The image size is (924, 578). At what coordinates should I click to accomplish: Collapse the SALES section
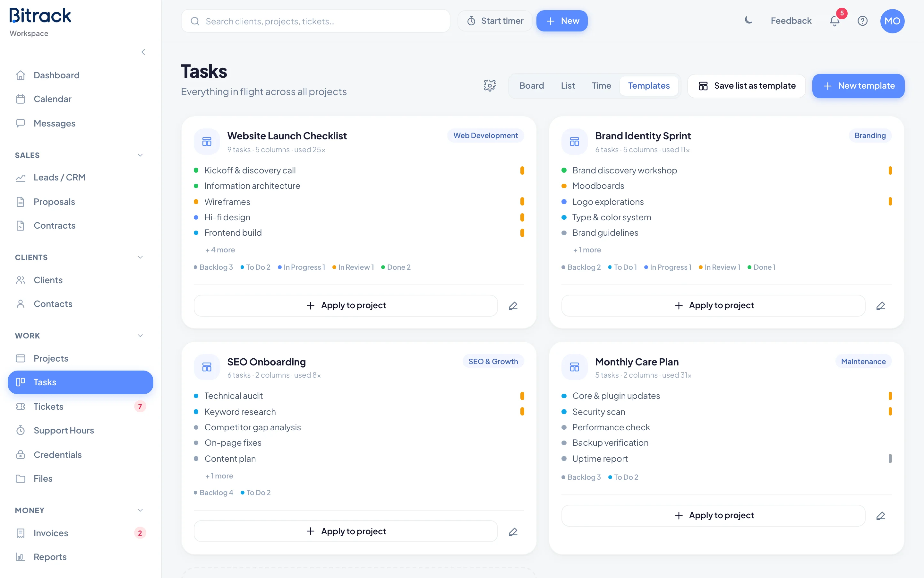coord(140,155)
